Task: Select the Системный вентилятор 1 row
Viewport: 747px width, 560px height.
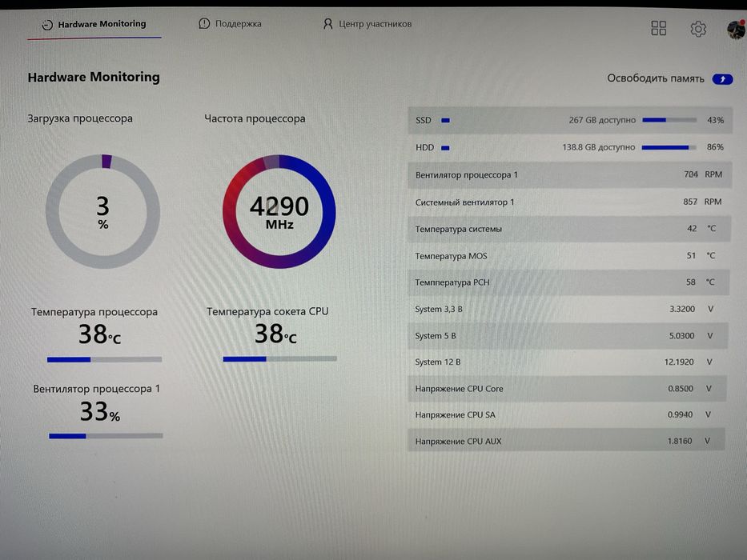Action: [x=569, y=202]
